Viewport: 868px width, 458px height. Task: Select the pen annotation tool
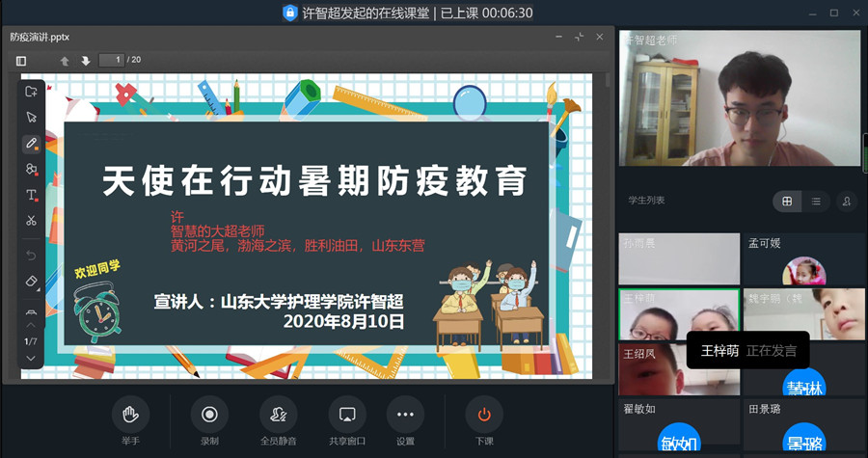click(x=31, y=143)
